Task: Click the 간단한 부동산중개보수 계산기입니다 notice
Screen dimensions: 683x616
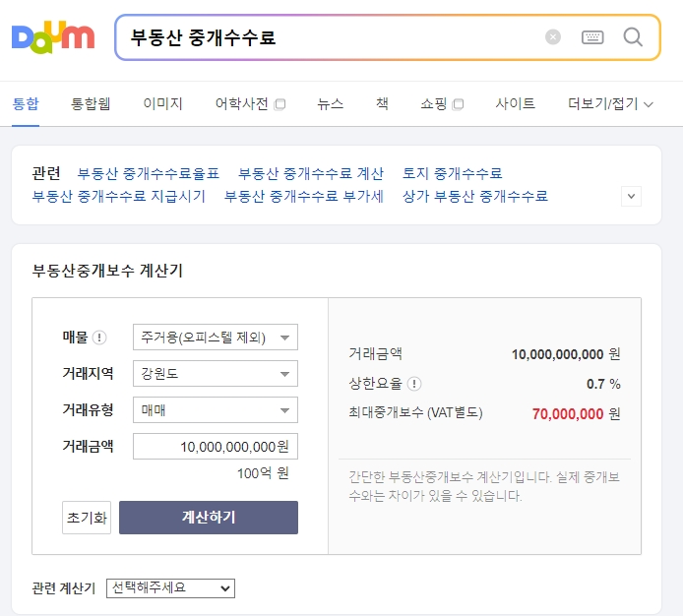Action: [484, 486]
